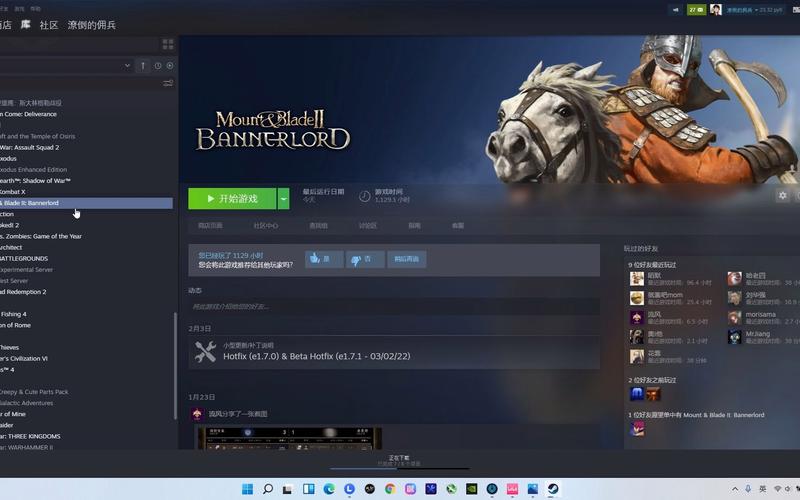Screen dimensions: 800x500
Task: Select Blade II: Bannerlord in library list
Action: coord(86,203)
